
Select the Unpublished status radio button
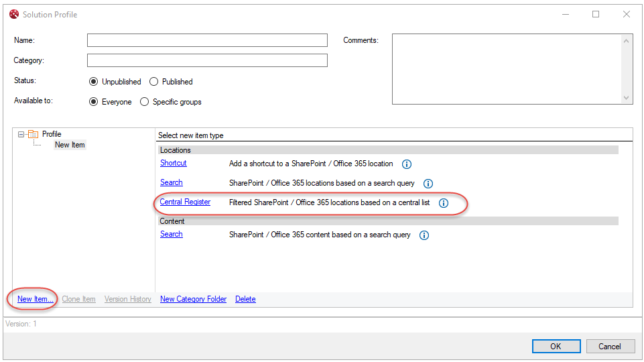click(x=94, y=82)
